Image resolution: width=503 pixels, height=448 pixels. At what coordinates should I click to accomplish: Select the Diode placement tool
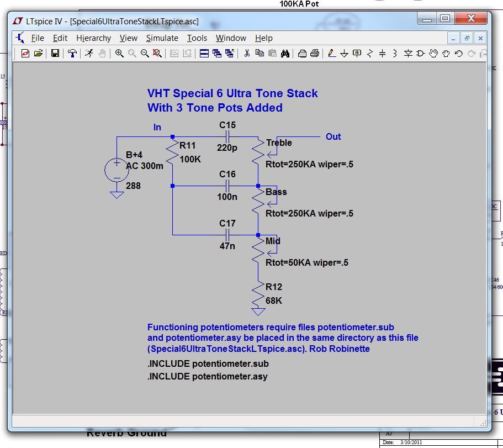[x=407, y=53]
